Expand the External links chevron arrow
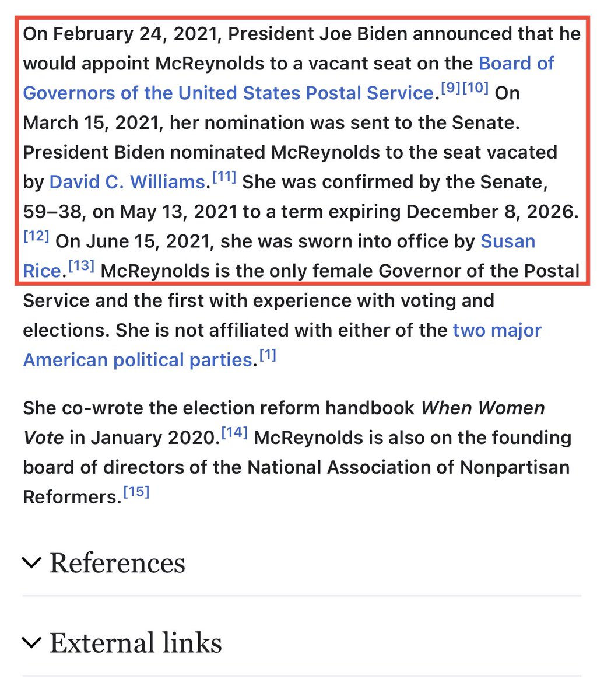 [x=32, y=643]
